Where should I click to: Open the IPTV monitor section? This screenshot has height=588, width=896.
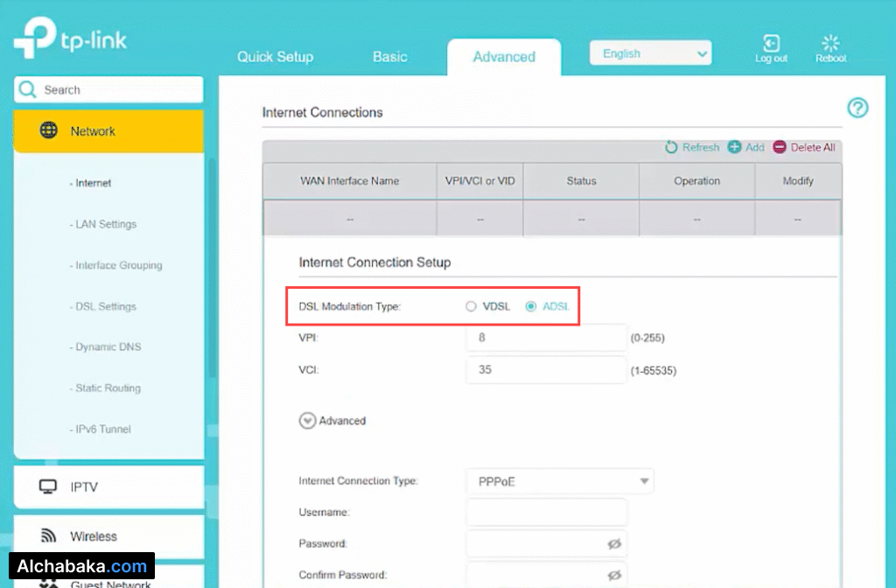(x=49, y=486)
